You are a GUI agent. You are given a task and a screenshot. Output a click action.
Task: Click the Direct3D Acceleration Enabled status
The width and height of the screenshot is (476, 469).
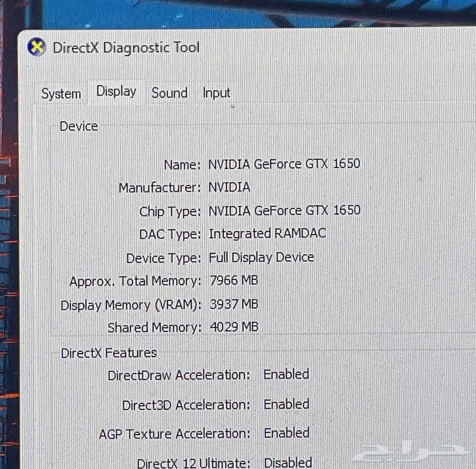click(286, 404)
